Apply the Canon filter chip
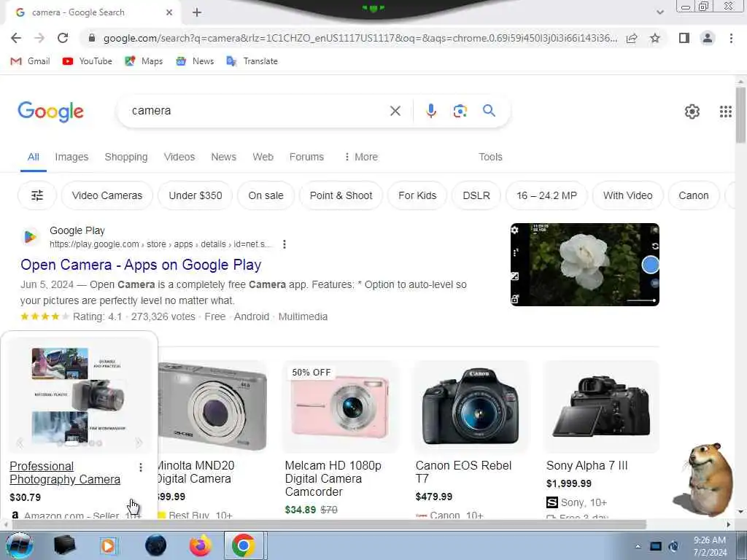The image size is (747, 560). [693, 195]
